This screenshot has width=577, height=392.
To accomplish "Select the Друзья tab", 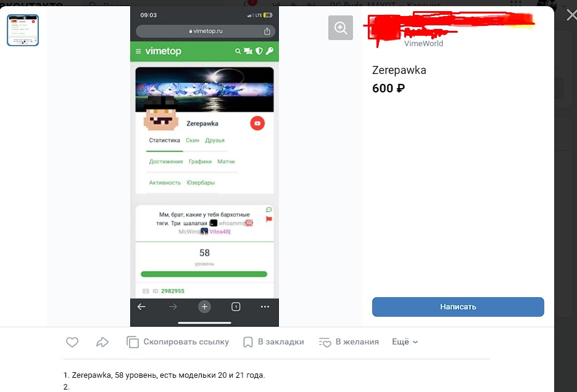I will tap(215, 141).
